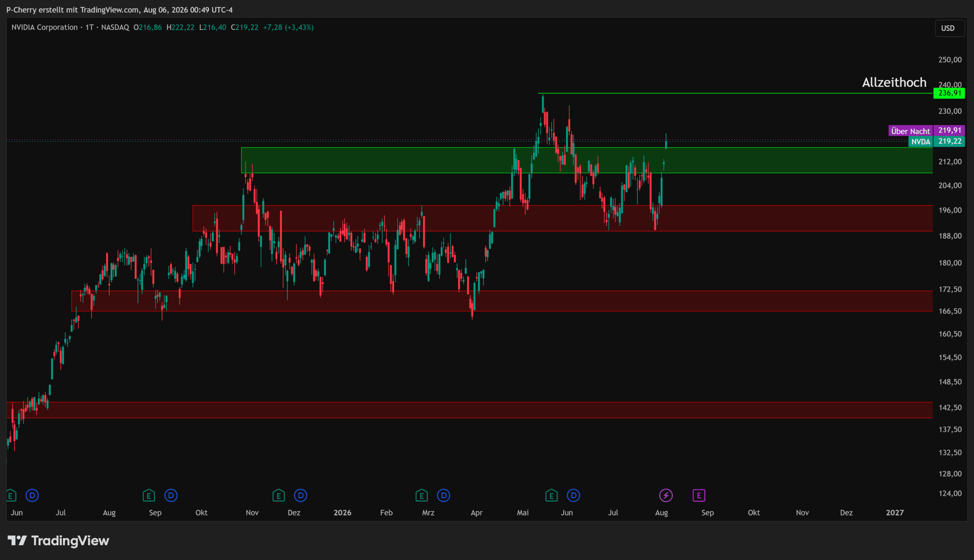
Task: Click the 132,50 price axis label
Action: [x=950, y=453]
